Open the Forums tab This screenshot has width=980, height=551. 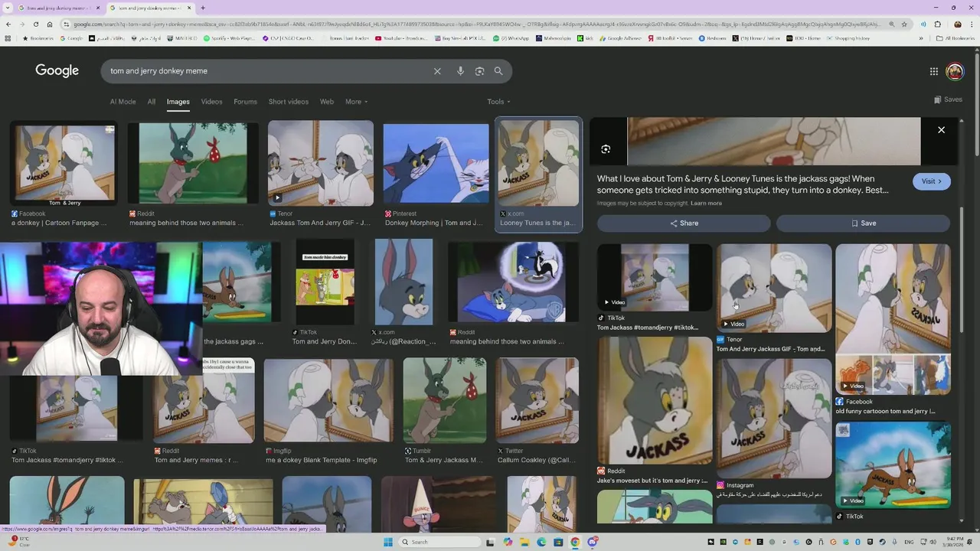[245, 102]
